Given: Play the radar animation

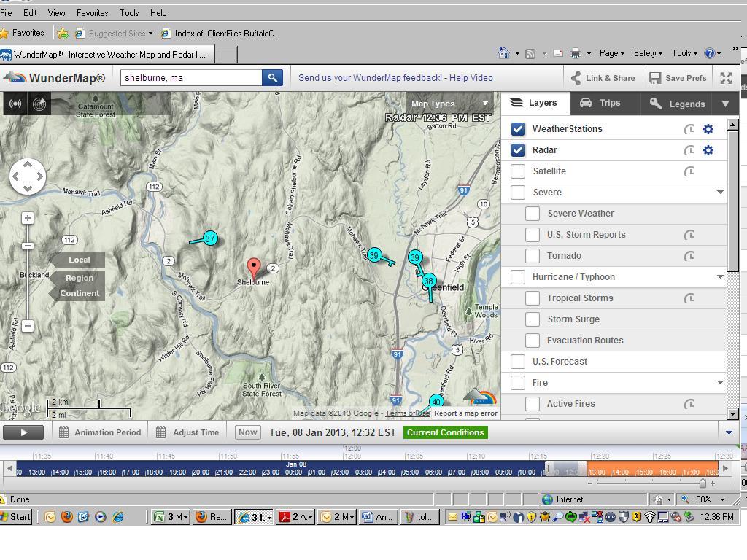Looking at the screenshot, I should [23, 432].
